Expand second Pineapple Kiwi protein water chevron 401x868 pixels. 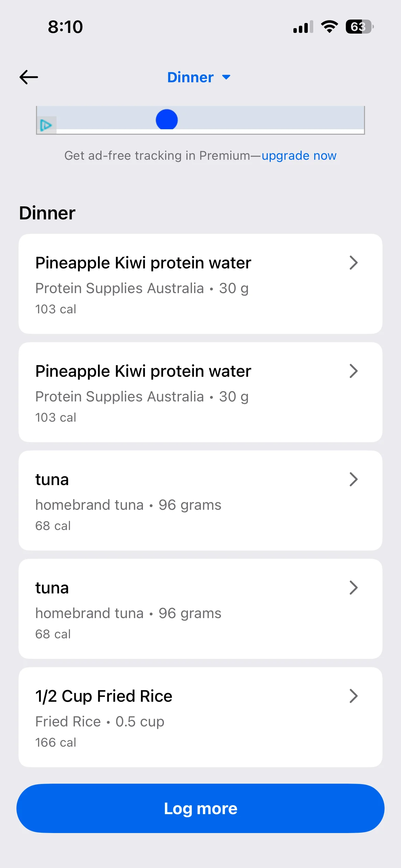click(353, 371)
